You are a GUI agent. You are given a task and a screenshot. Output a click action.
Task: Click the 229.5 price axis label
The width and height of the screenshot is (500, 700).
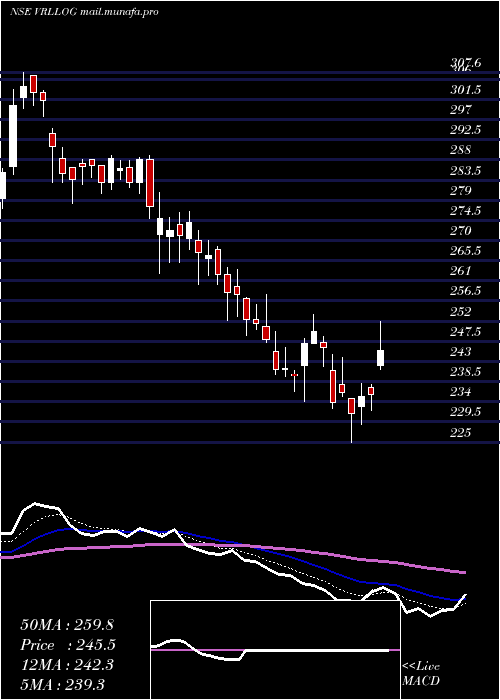click(x=466, y=412)
